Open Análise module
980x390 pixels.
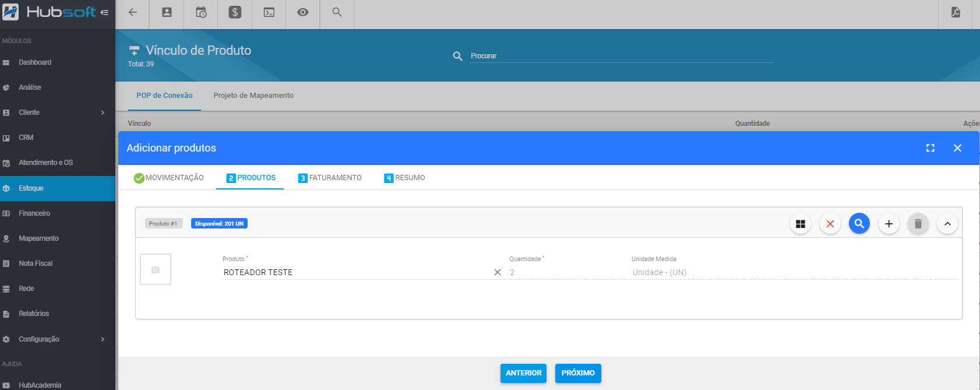[x=58, y=87]
